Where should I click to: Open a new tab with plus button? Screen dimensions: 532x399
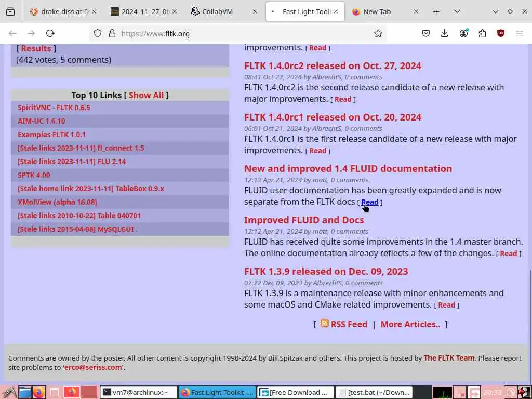point(436,12)
